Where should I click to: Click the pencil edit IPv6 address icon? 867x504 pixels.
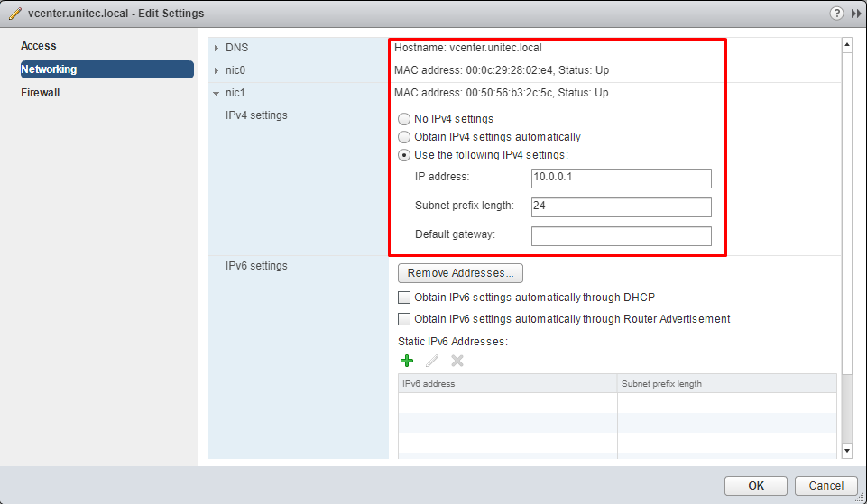click(432, 361)
